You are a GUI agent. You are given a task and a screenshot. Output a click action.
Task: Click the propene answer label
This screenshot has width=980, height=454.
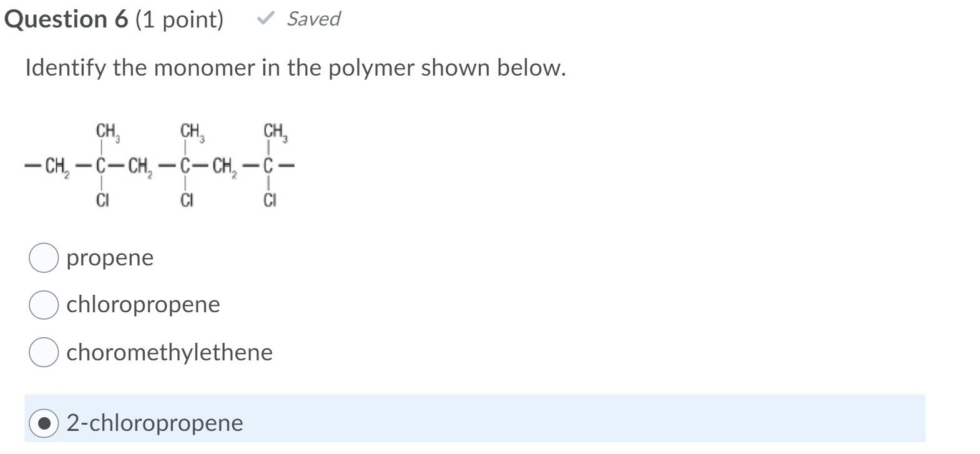[109, 258]
